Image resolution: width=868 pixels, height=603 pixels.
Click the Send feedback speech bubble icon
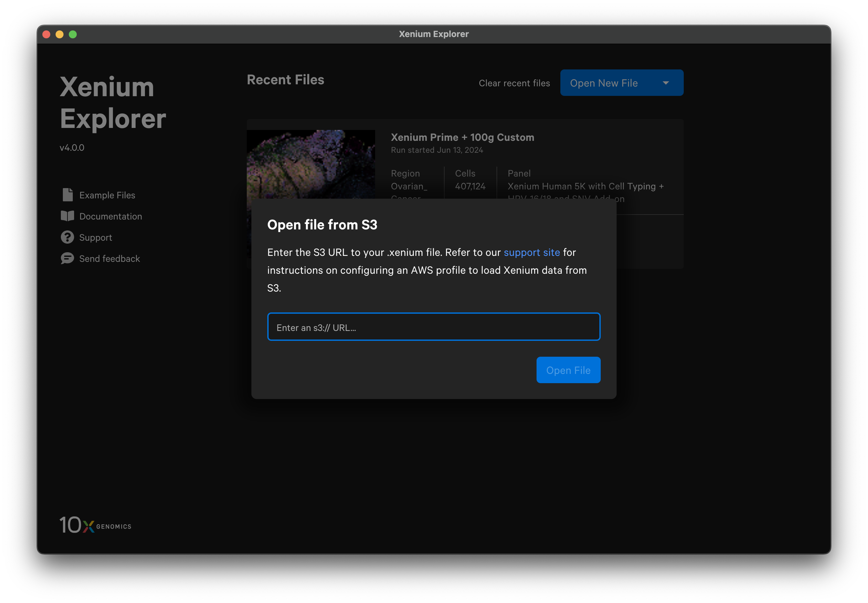pyautogui.click(x=67, y=259)
